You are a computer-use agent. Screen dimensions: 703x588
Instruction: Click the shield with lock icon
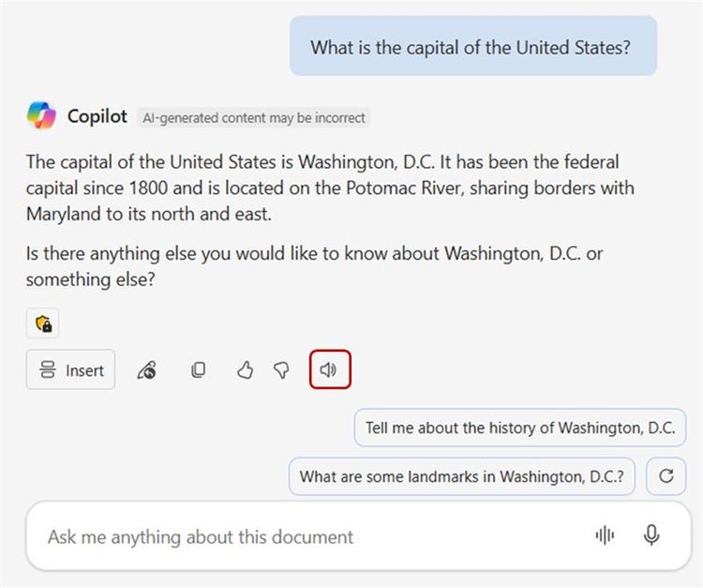click(43, 324)
